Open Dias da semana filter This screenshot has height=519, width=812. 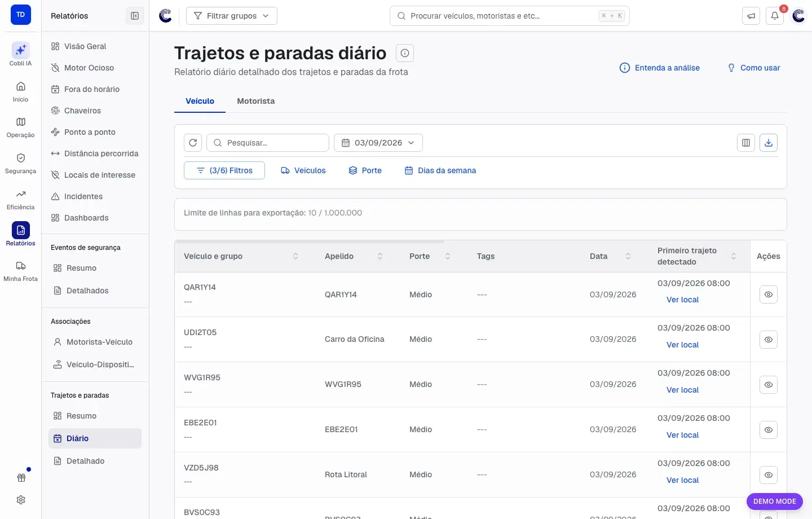pyautogui.click(x=440, y=170)
